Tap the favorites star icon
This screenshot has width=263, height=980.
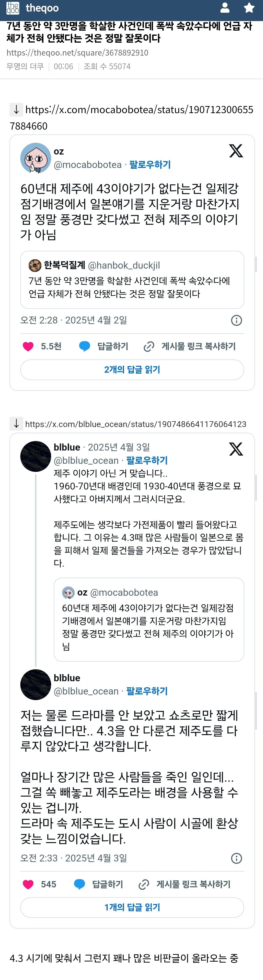(249, 8)
